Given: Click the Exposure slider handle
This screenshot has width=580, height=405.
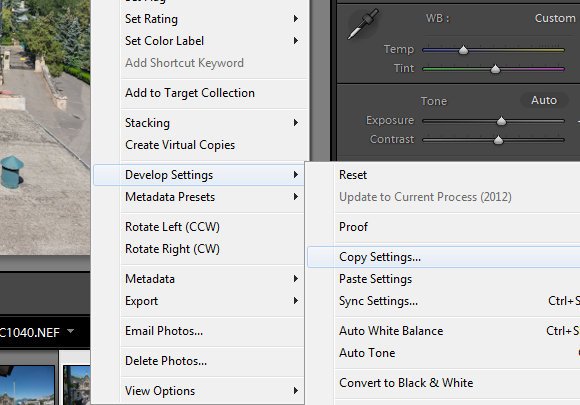Looking at the screenshot, I should pyautogui.click(x=501, y=121).
